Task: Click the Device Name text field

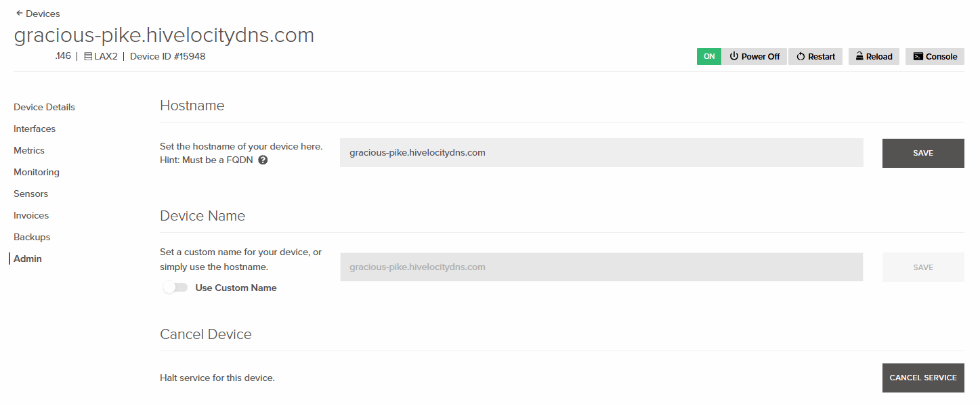Action: point(601,267)
